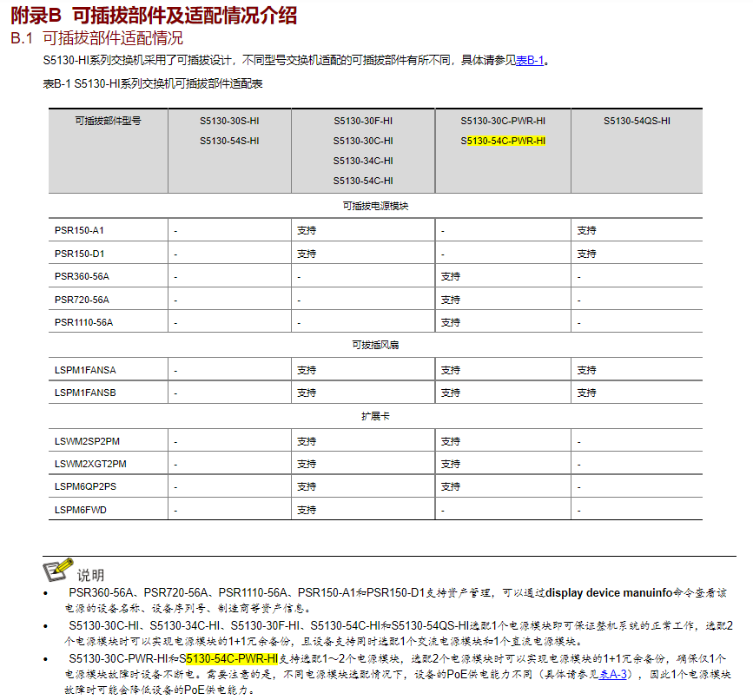
Task: Click the PSR150-A1 row label
Action: click(x=79, y=230)
